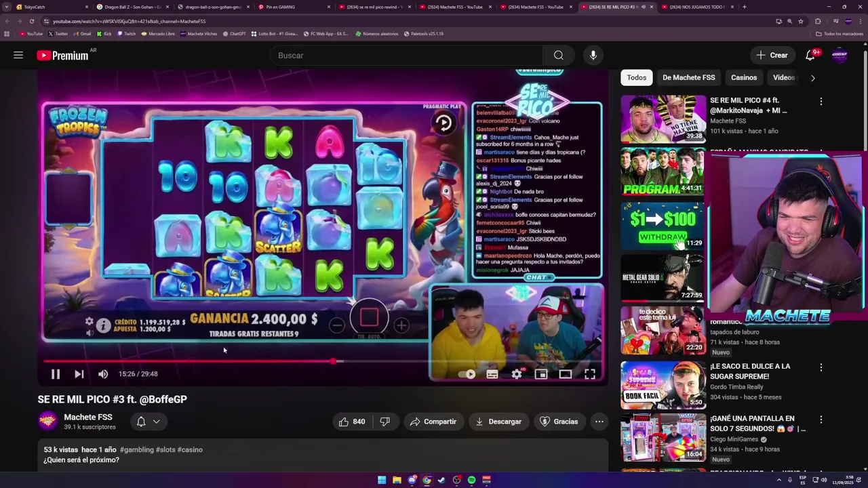Open SE RE MIL PICO #4 thumbnail
Image resolution: width=868 pixels, height=488 pixels.
coord(663,119)
